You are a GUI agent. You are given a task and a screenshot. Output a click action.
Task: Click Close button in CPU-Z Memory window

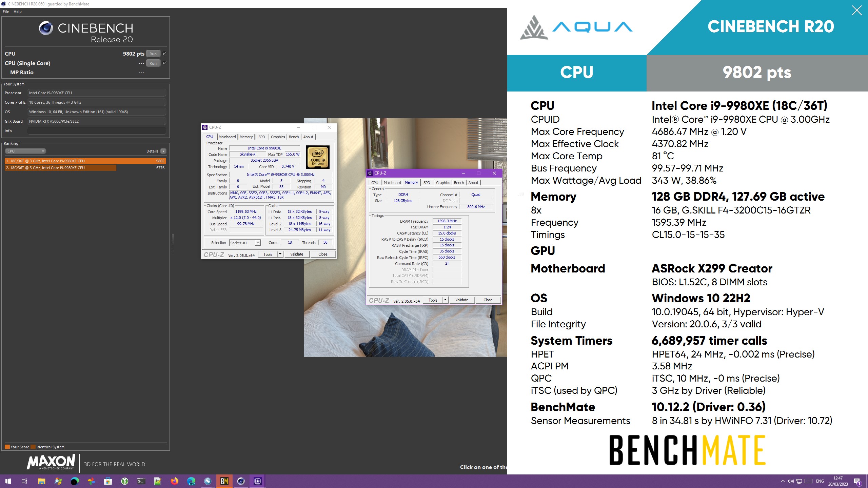coord(488,300)
